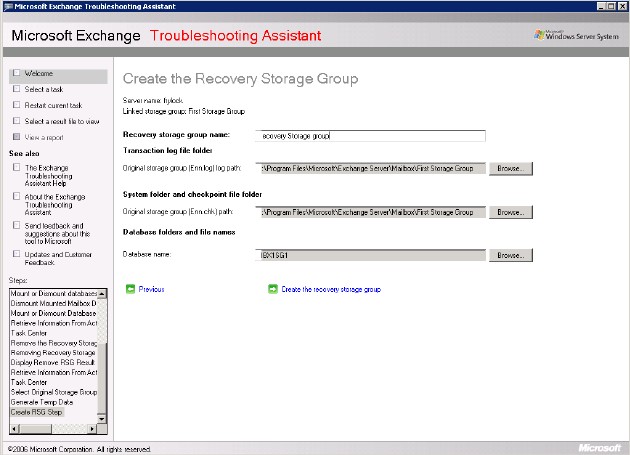This screenshot has height=455, width=630.
Task: Click the Previous link
Action: point(151,289)
